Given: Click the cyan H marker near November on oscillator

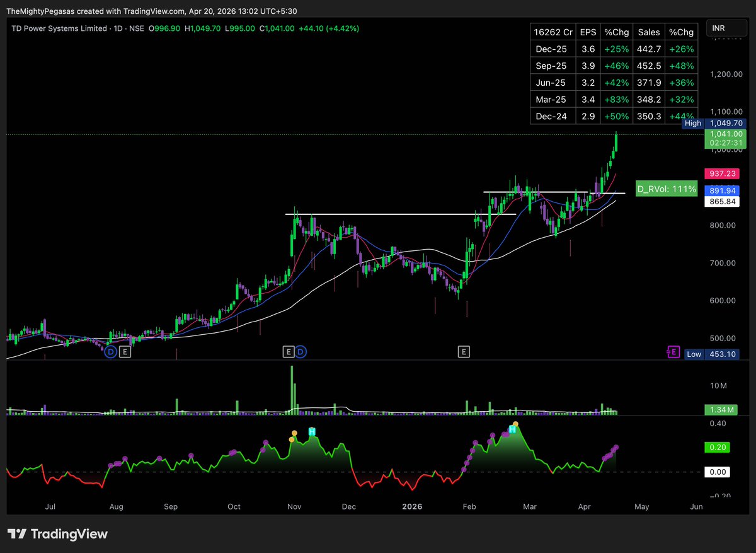Looking at the screenshot, I should (311, 431).
